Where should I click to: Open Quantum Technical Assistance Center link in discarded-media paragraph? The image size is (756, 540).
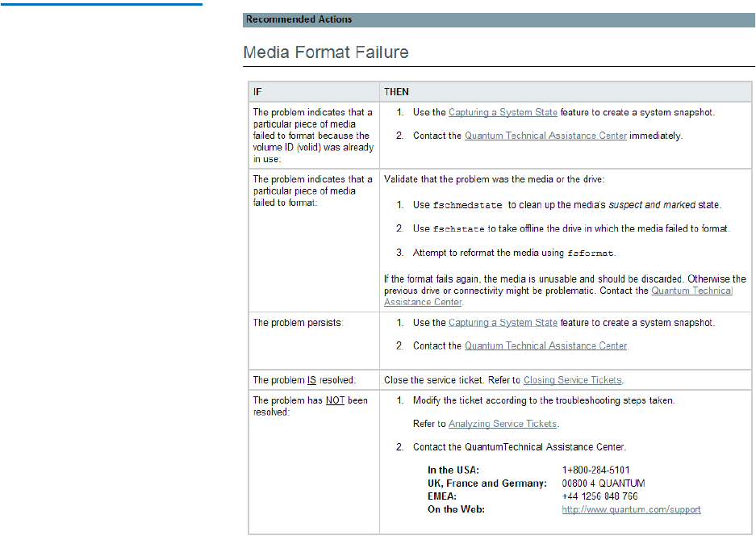(691, 291)
